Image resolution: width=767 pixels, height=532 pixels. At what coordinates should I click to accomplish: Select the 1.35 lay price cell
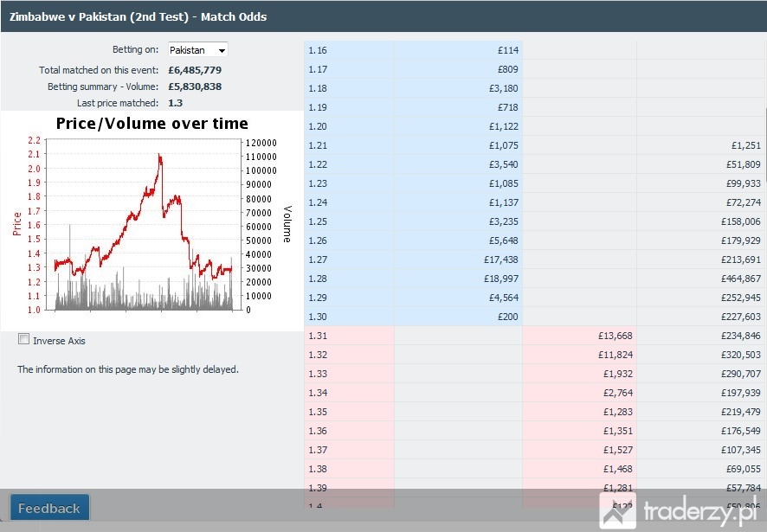(349, 412)
